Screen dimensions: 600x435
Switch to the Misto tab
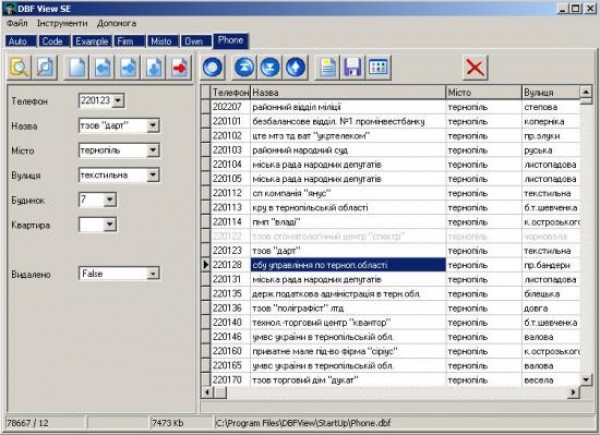[x=160, y=41]
